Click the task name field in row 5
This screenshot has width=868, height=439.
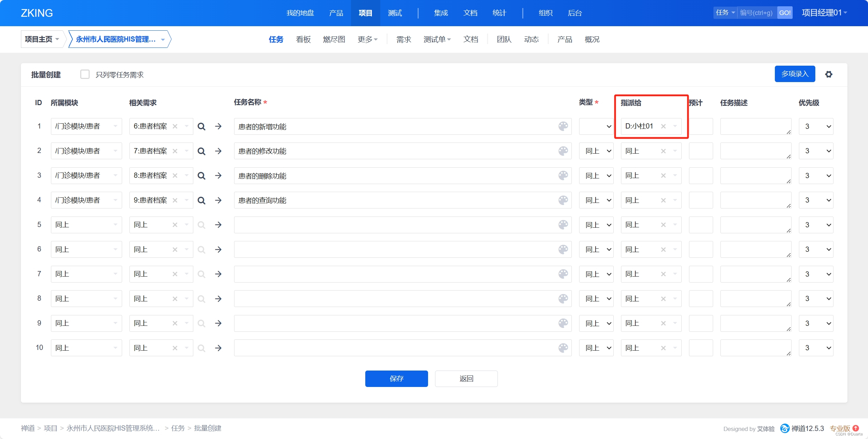[394, 225]
